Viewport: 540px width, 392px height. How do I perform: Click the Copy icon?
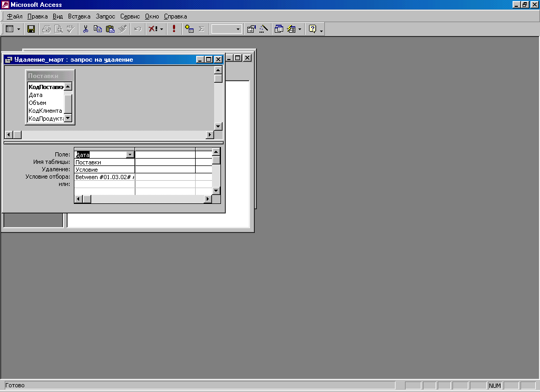[x=98, y=30]
